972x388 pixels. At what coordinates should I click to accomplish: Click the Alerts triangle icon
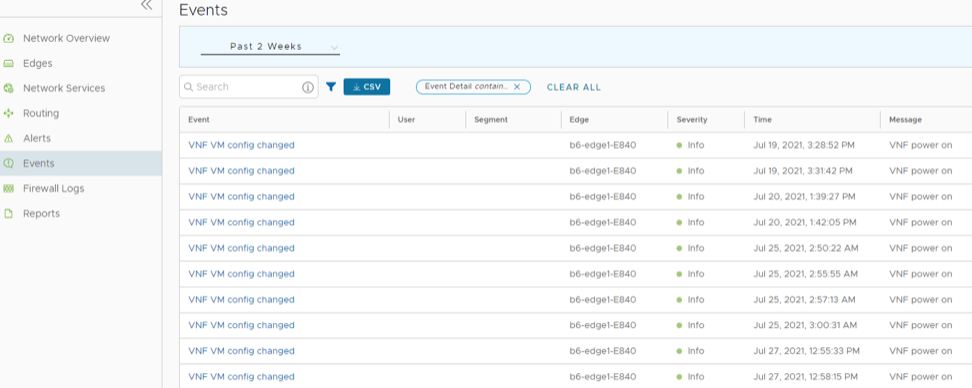(8, 138)
